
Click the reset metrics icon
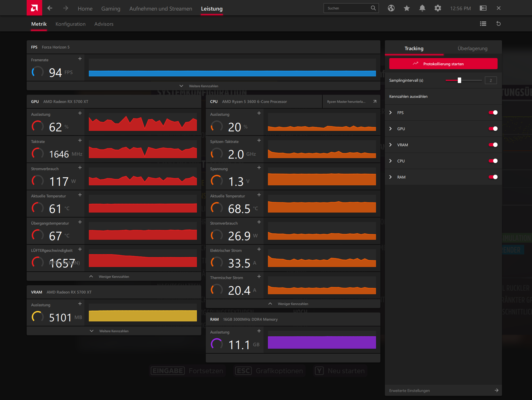pyautogui.click(x=498, y=24)
